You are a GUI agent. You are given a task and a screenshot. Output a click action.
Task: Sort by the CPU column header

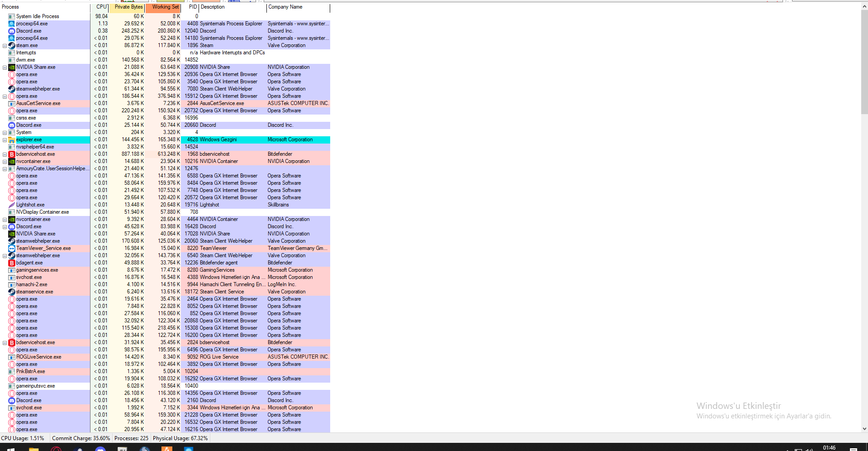pyautogui.click(x=100, y=7)
